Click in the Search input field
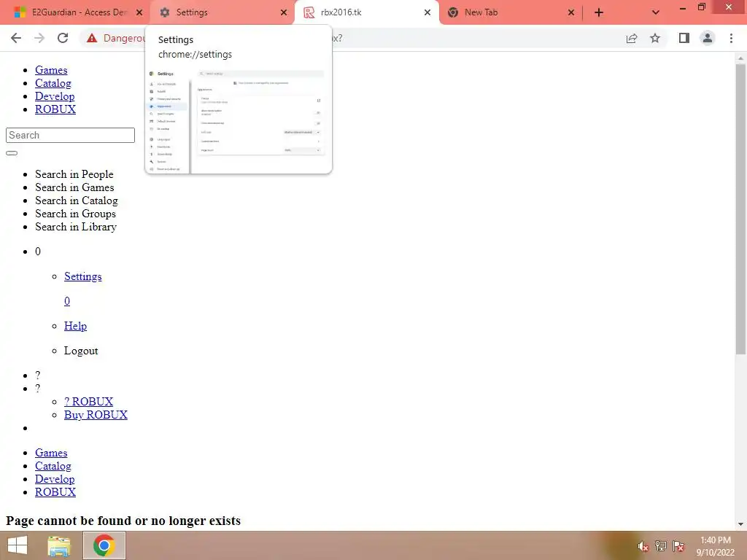This screenshot has height=560, width=747. click(x=71, y=135)
